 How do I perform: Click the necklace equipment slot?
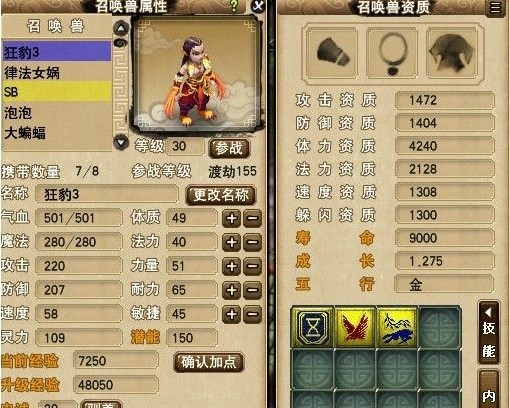click(392, 53)
